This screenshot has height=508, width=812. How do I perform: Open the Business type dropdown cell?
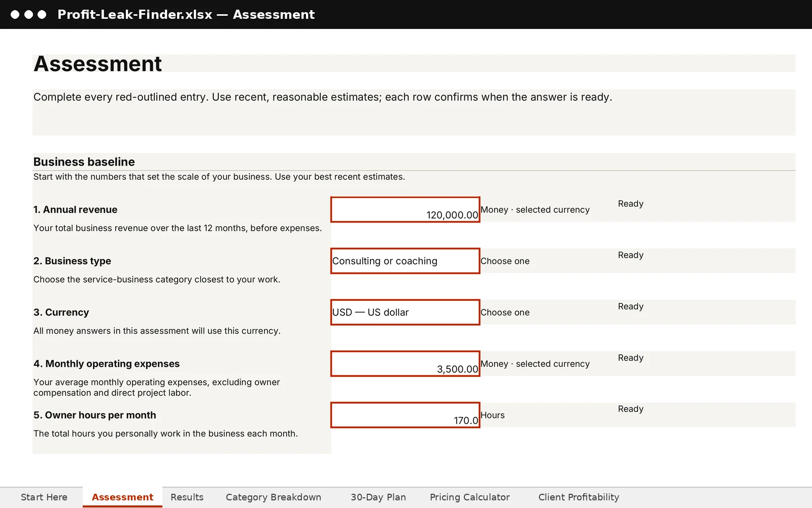coord(405,261)
